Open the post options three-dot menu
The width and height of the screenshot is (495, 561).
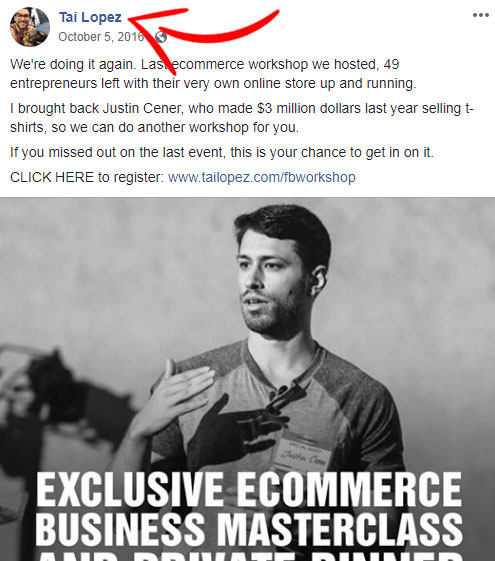click(480, 15)
